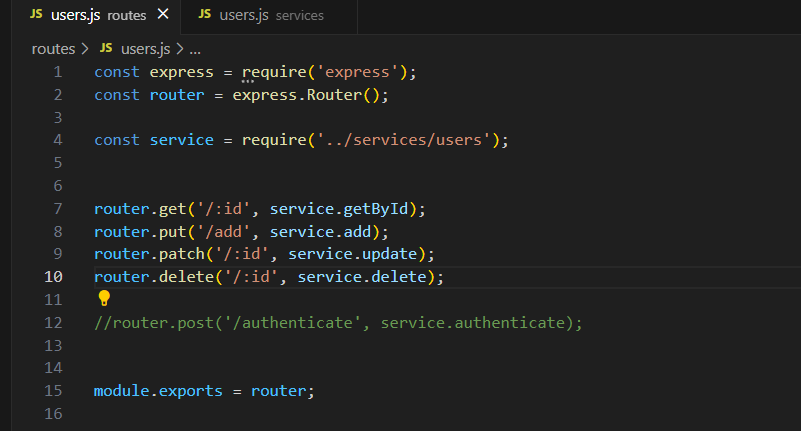Click the JS file icon on services tab

click(x=204, y=14)
